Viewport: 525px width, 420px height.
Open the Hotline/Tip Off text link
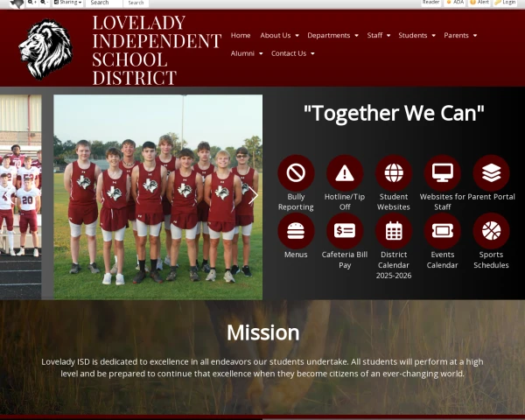click(x=345, y=202)
